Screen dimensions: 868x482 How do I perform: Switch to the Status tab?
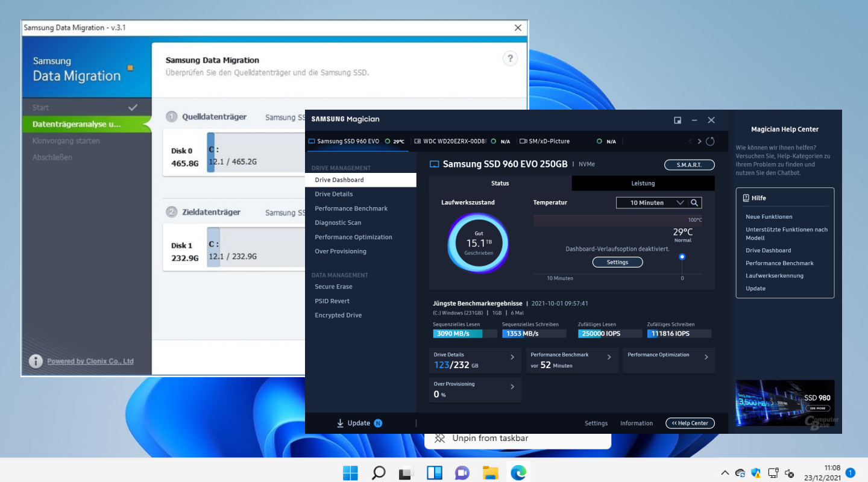pyautogui.click(x=500, y=183)
